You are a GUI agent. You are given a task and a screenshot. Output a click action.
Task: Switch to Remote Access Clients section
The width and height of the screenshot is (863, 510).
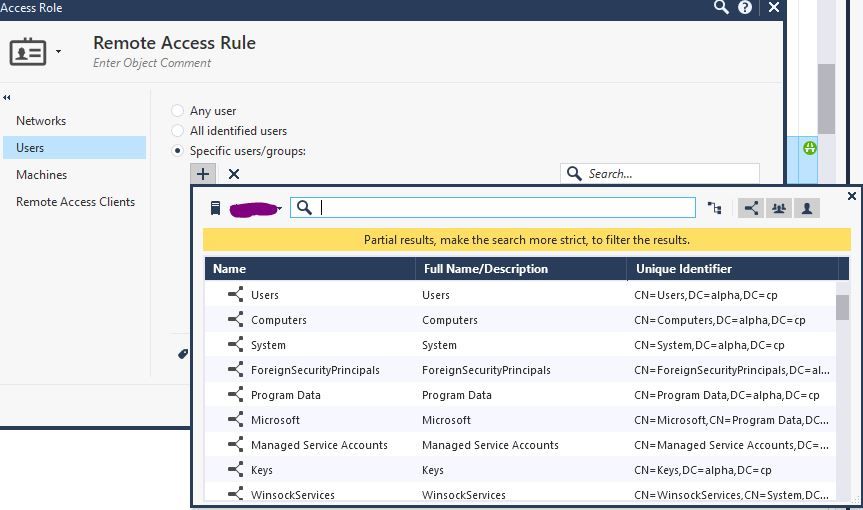[75, 202]
